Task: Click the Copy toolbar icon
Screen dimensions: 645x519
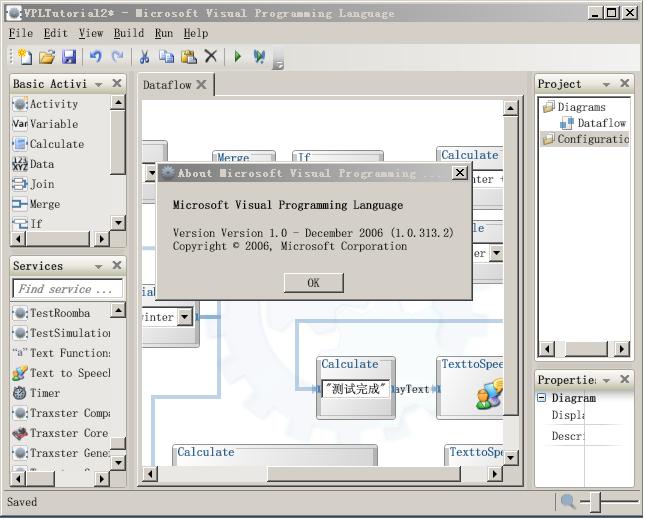Action: pyautogui.click(x=166, y=57)
